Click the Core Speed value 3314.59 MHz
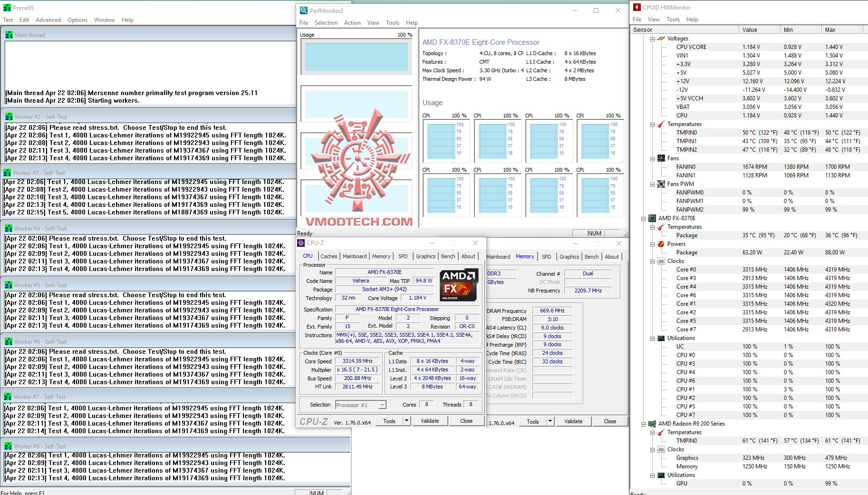Image resolution: width=868 pixels, height=495 pixels. (357, 361)
